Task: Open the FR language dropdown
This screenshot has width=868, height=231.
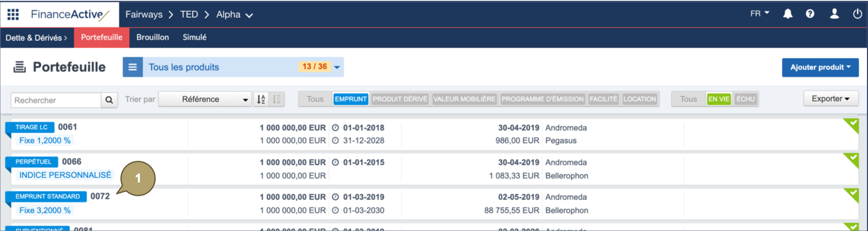Action: (759, 14)
